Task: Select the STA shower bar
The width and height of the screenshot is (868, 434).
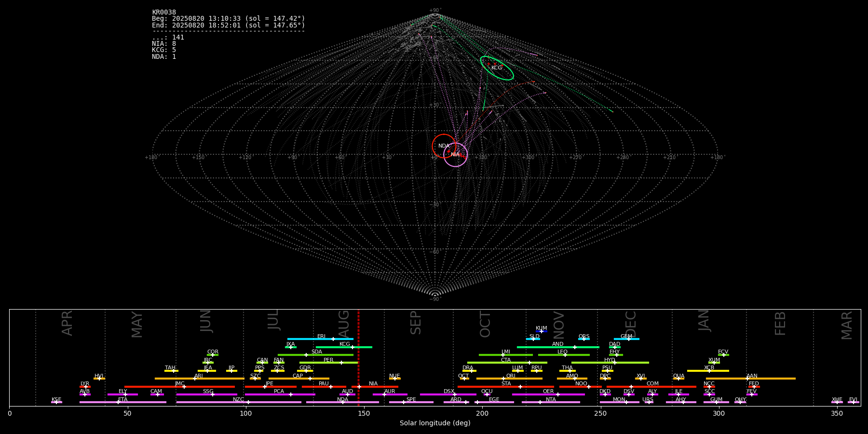Action: pos(506,386)
